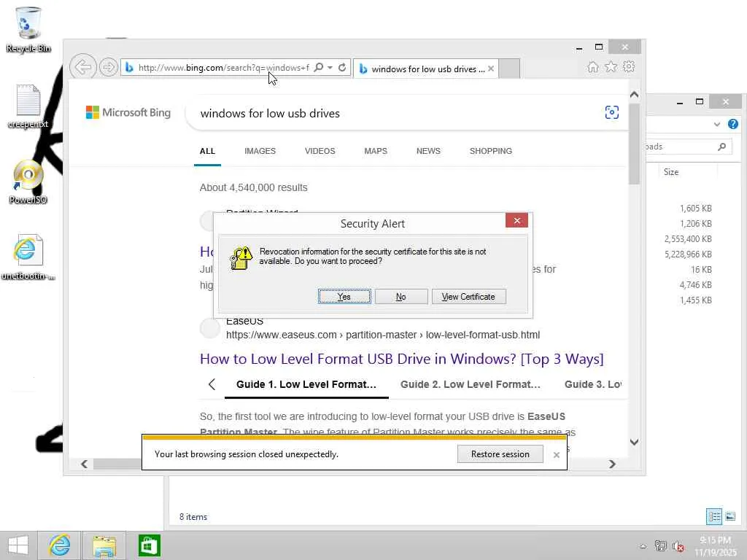Open the easeus.com URL breadcrumb link
The height and width of the screenshot is (560, 747).
[382, 335]
